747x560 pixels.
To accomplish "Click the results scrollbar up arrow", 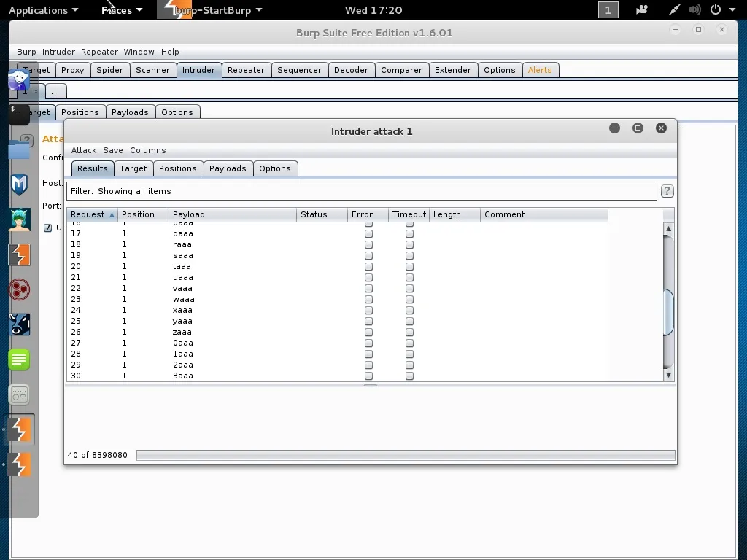I will [x=668, y=228].
